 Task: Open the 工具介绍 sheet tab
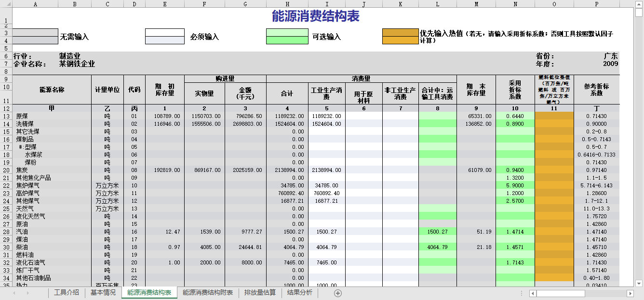coord(67,293)
